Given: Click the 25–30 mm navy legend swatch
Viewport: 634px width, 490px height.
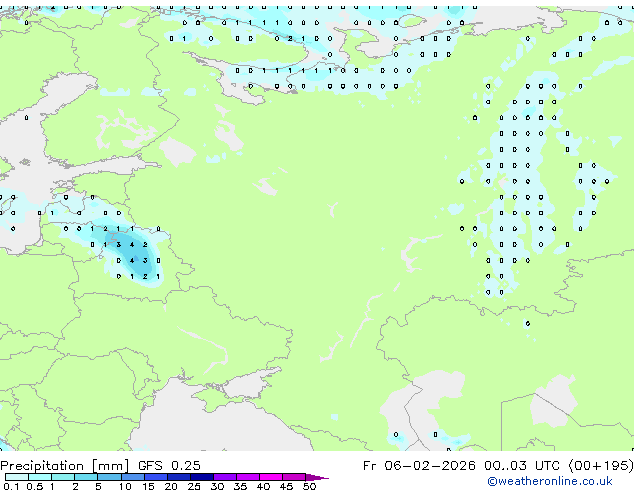Looking at the screenshot, I should point(202,477).
